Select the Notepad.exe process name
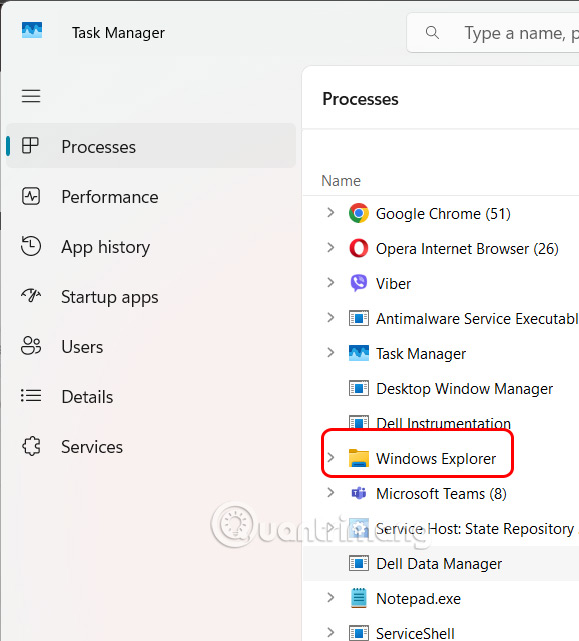 (418, 599)
